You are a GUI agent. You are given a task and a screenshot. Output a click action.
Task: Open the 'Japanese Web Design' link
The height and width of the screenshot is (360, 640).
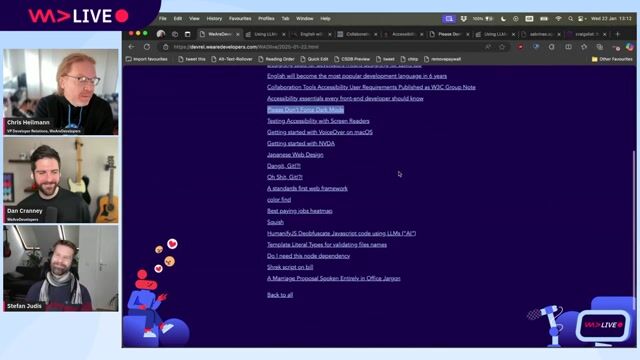[x=295, y=155]
